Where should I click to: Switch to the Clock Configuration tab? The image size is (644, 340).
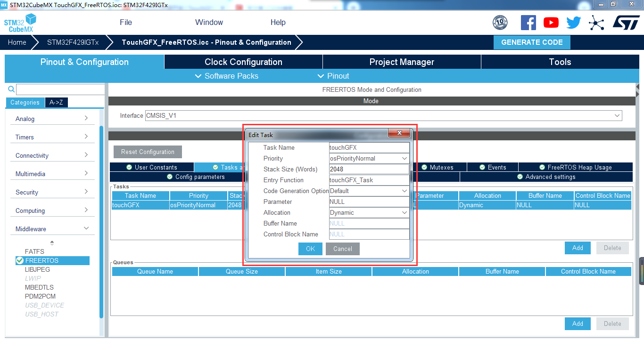[243, 62]
